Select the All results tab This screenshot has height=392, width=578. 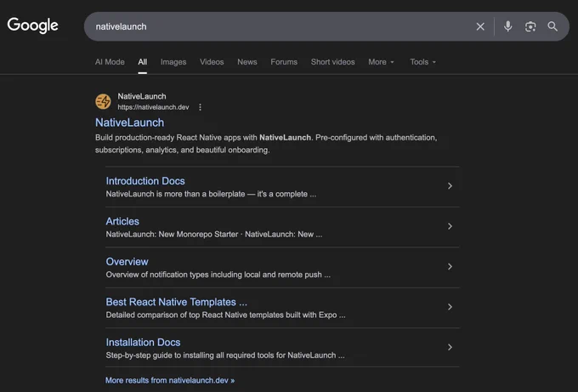pos(143,62)
